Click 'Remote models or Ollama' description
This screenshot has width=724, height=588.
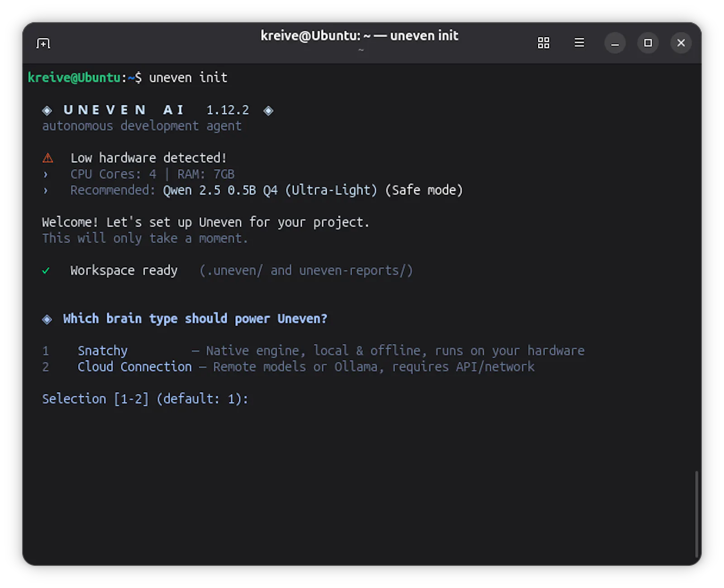295,366
